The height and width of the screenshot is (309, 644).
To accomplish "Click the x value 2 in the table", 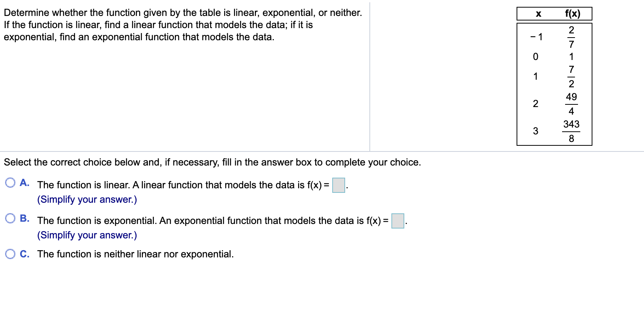I will (535, 103).
